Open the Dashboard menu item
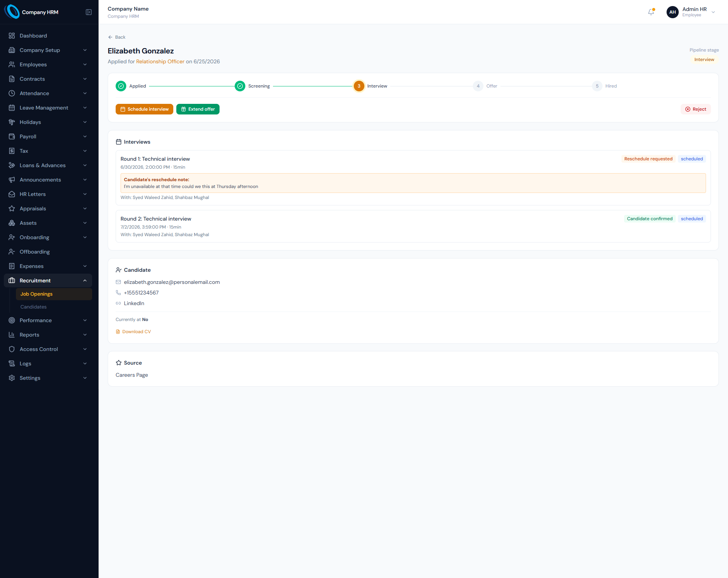Viewport: 728px width, 578px height. [48, 36]
